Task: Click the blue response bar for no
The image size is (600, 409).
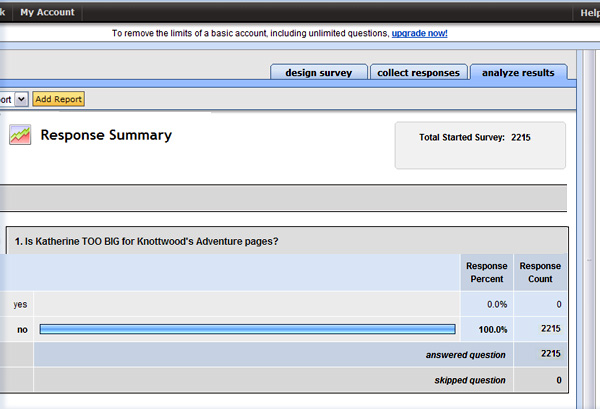Action: (x=247, y=329)
